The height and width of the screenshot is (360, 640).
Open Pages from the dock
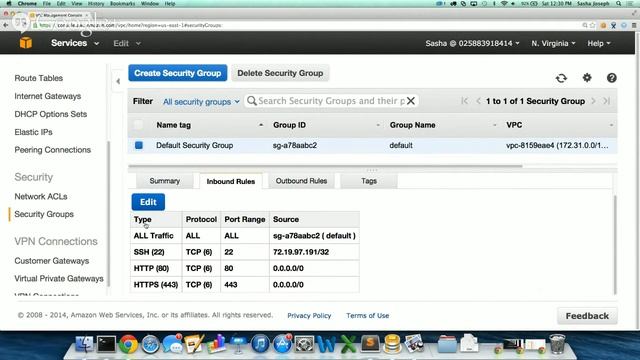(x=194, y=344)
